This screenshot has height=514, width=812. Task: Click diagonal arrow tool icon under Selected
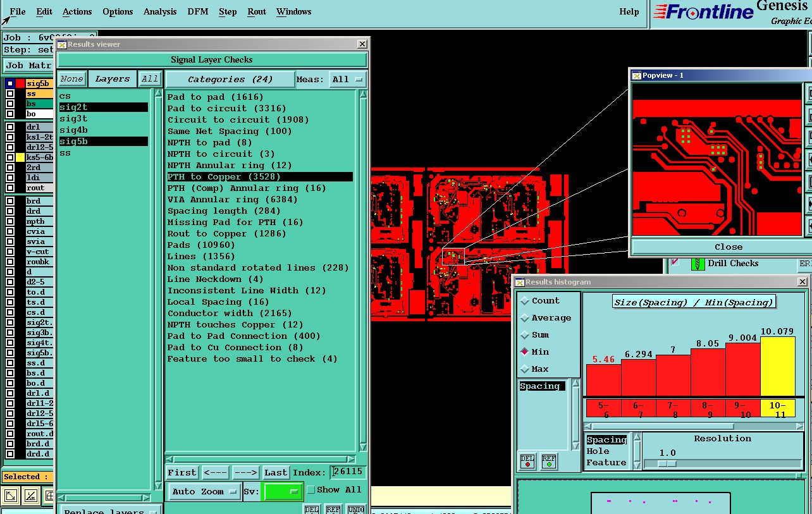pyautogui.click(x=11, y=496)
